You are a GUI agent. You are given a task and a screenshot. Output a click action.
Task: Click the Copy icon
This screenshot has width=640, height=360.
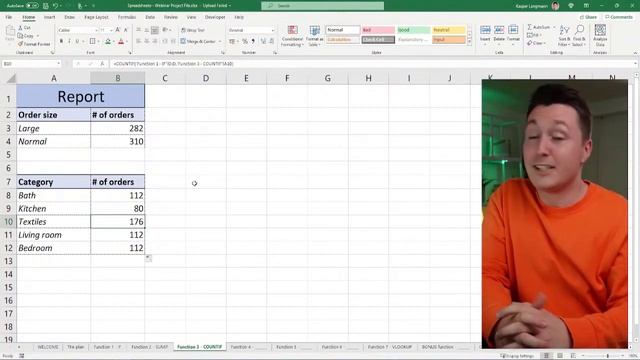tap(20, 36)
